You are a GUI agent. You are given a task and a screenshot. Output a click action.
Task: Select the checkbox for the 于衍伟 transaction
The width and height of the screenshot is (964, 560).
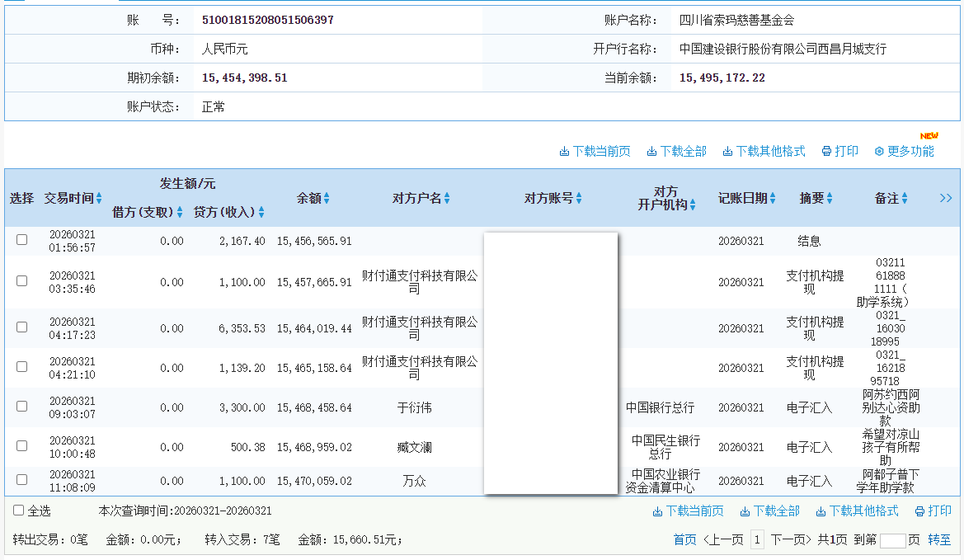(21, 407)
